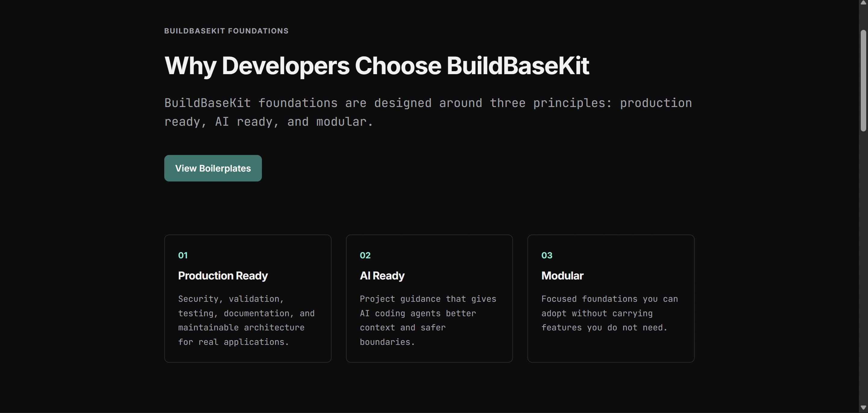Click the scrollbar up arrow
868x413 pixels.
point(863,3)
